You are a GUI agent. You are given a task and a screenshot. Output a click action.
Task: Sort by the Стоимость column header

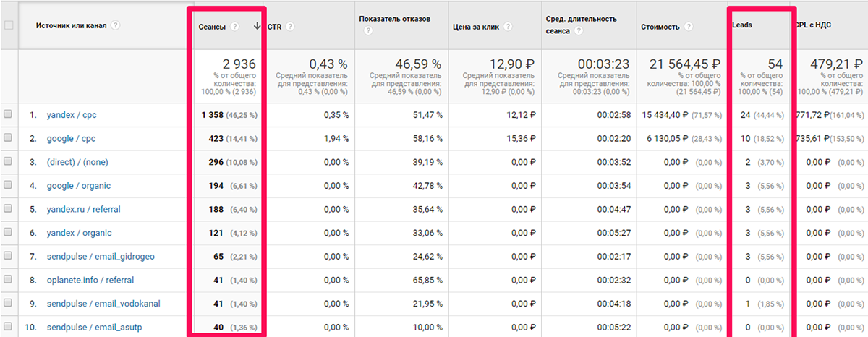pos(660,27)
